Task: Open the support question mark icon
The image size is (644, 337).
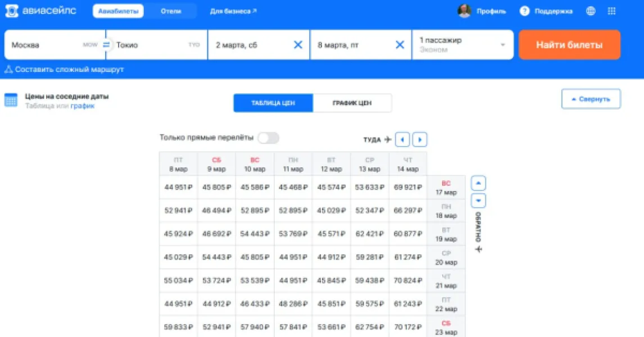Action: coord(524,11)
